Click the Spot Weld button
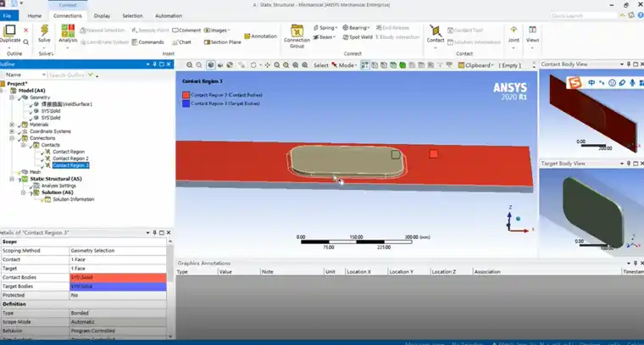Screen dimensions: 644x345 pyautogui.click(x=358, y=37)
